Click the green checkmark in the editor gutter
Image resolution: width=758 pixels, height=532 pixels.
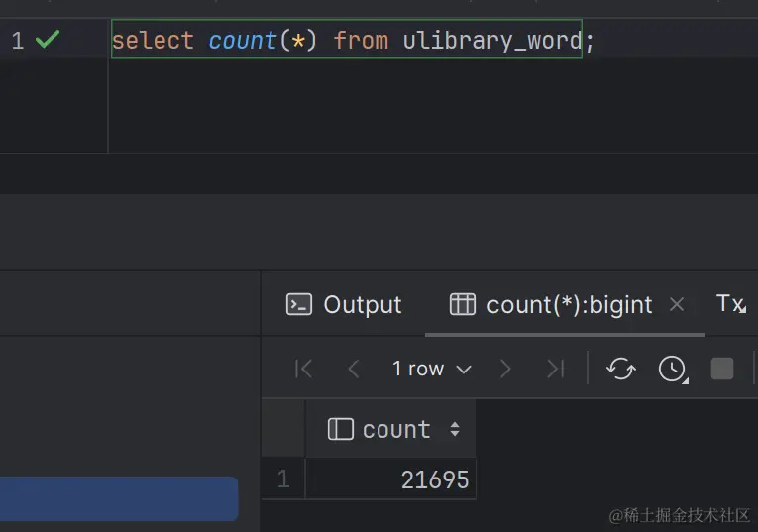coord(47,40)
